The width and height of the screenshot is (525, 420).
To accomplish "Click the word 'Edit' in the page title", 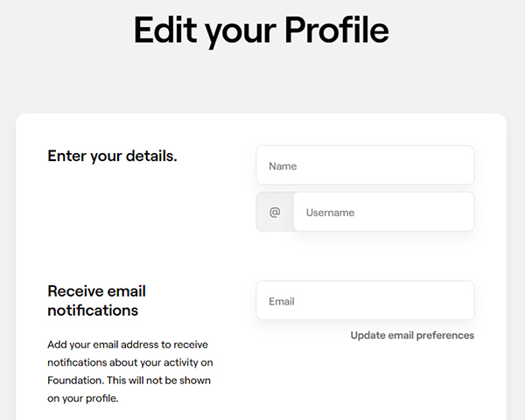I will click(x=165, y=30).
